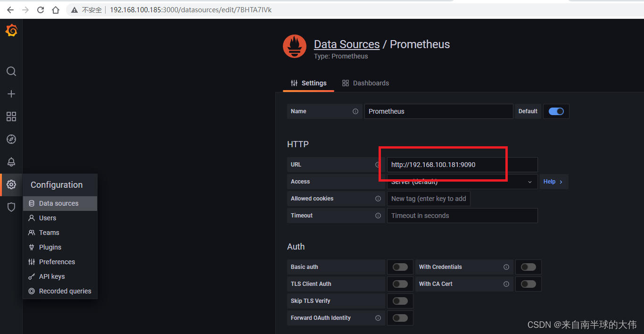Select Plugins in Configuration menu
The height and width of the screenshot is (334, 644).
coord(60,247)
